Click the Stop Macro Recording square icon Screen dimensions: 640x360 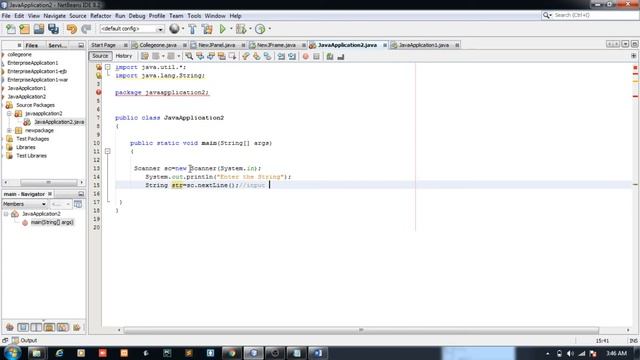316,56
